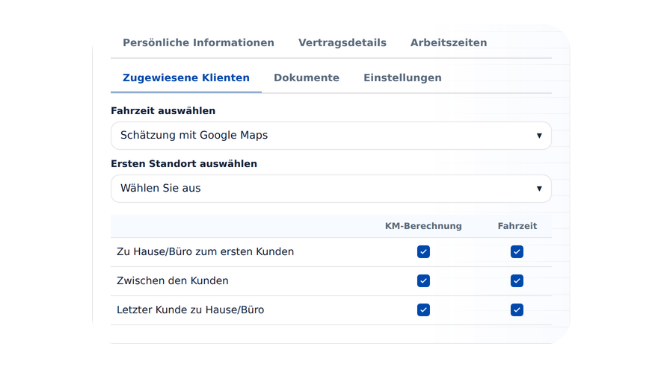Toggle KM-Berechnung for Zwischen den Kunden

tap(423, 281)
